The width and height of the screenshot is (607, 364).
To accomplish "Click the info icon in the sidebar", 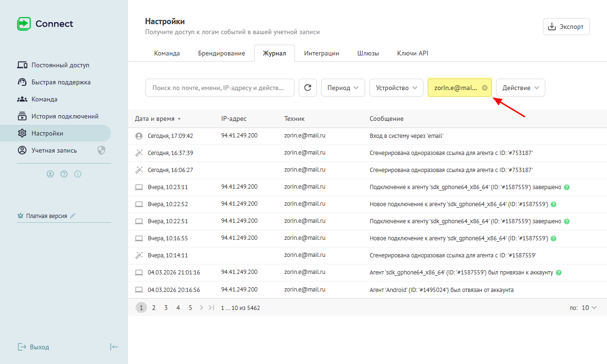I will 78,174.
